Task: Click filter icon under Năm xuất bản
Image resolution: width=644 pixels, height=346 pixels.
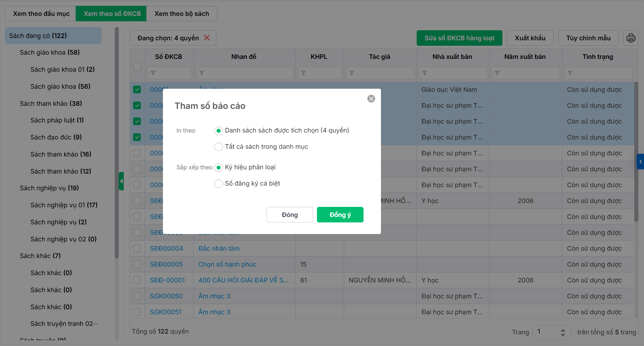Action: (x=497, y=73)
